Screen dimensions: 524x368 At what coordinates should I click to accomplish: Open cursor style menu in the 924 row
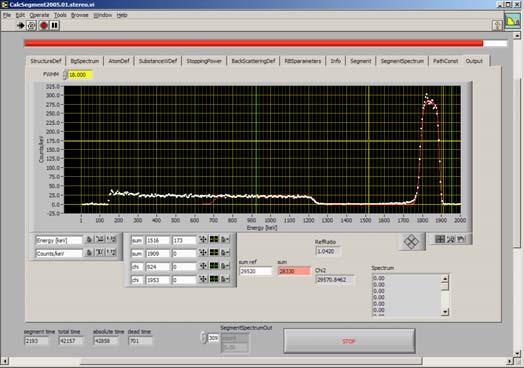pos(214,266)
